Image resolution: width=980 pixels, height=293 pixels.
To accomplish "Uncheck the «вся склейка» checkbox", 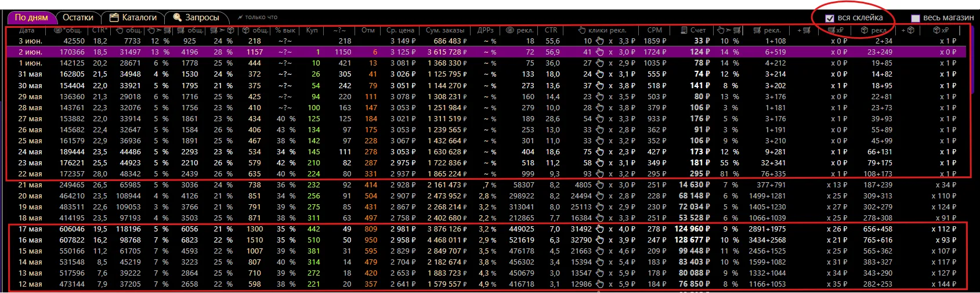I will [830, 18].
